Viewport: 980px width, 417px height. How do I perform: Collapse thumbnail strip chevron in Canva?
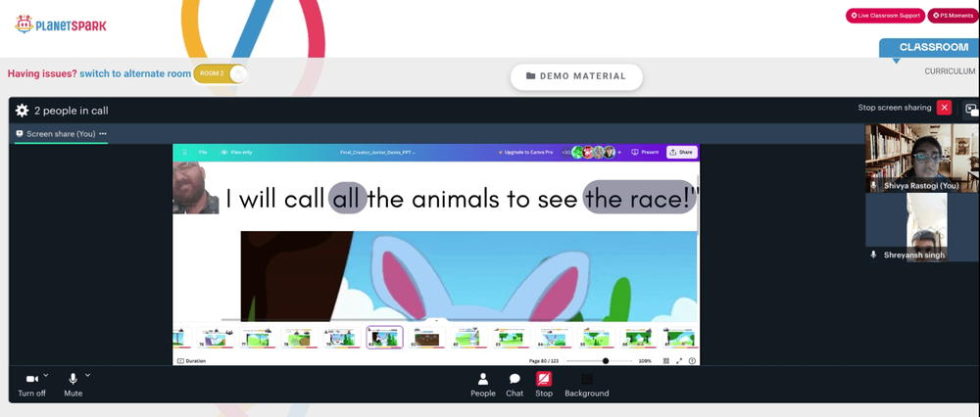click(436, 321)
